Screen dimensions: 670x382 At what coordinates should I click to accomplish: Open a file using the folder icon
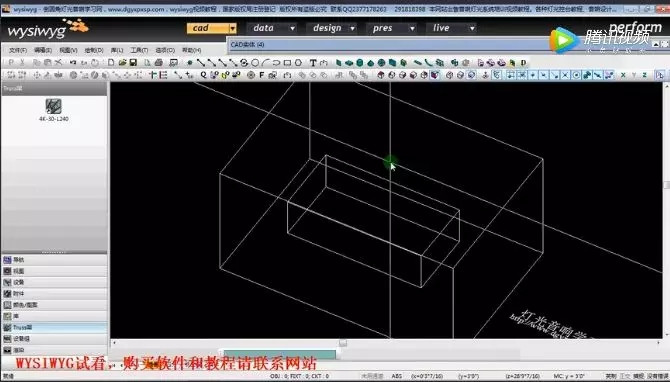(123, 63)
